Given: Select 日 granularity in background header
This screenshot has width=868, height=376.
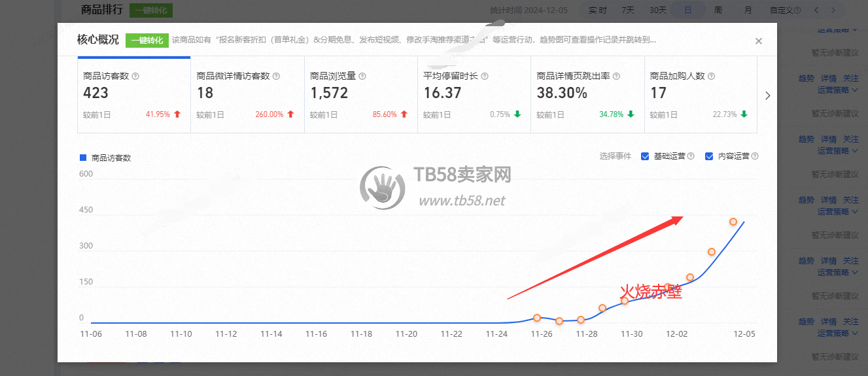Looking at the screenshot, I should [688, 10].
